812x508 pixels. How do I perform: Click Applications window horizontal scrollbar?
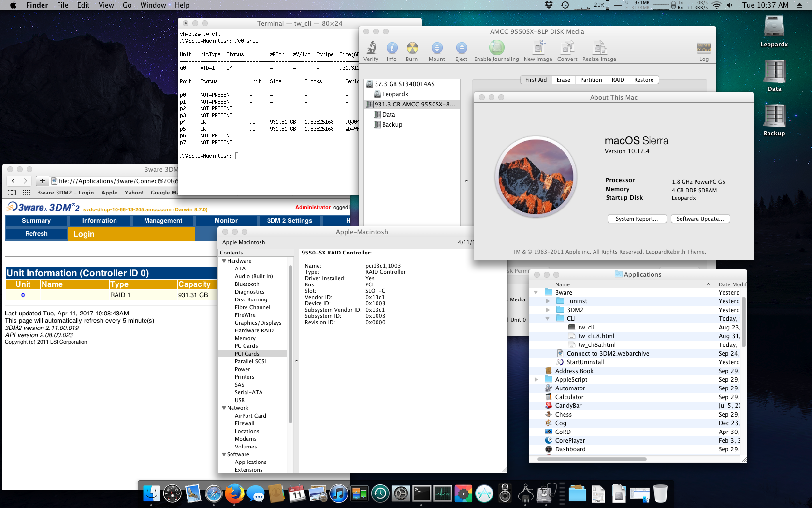[x=592, y=459]
